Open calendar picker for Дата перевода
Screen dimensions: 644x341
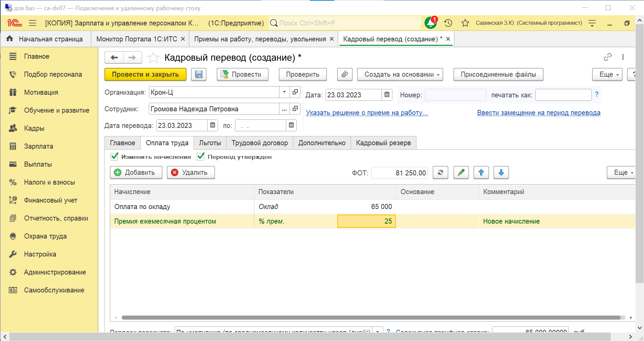pyautogui.click(x=213, y=125)
